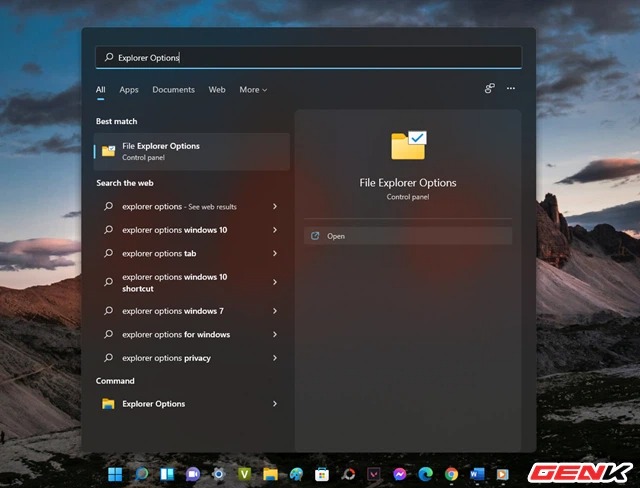Expand the 'explorer options privacy' suggestion arrow

[275, 358]
